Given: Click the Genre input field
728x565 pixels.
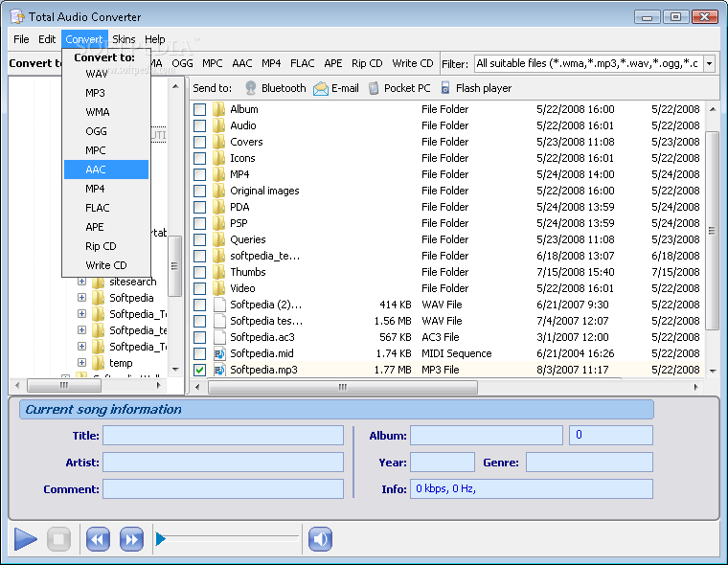Looking at the screenshot, I should [589, 463].
